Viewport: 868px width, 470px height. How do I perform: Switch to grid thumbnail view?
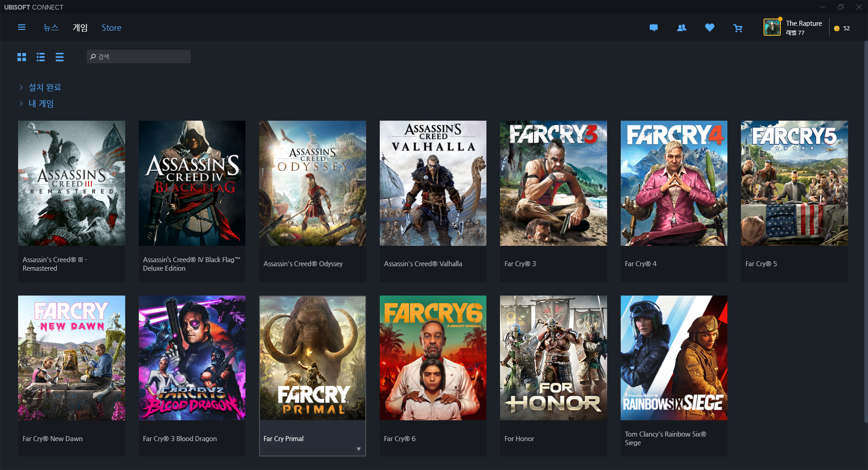point(22,57)
